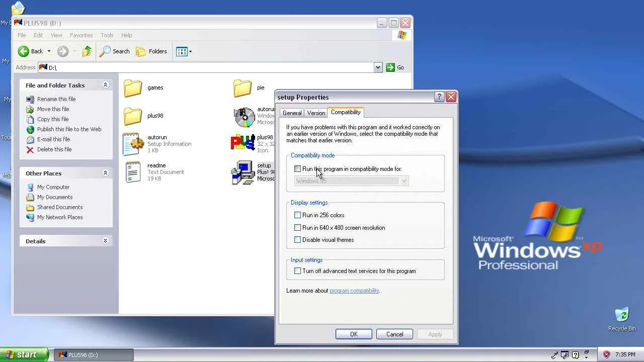Click Cancel in setup Properties
Screen dimensions: 644x362
[394, 334]
